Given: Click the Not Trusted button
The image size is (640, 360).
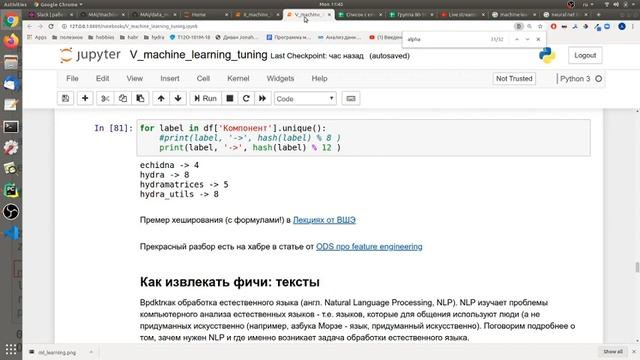Looking at the screenshot, I should coord(514,78).
